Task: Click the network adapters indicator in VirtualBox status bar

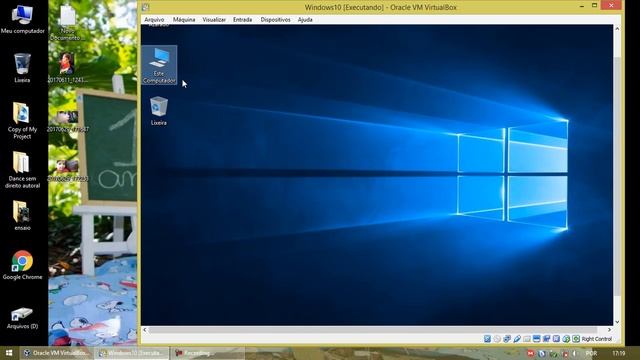Action: pos(507,339)
